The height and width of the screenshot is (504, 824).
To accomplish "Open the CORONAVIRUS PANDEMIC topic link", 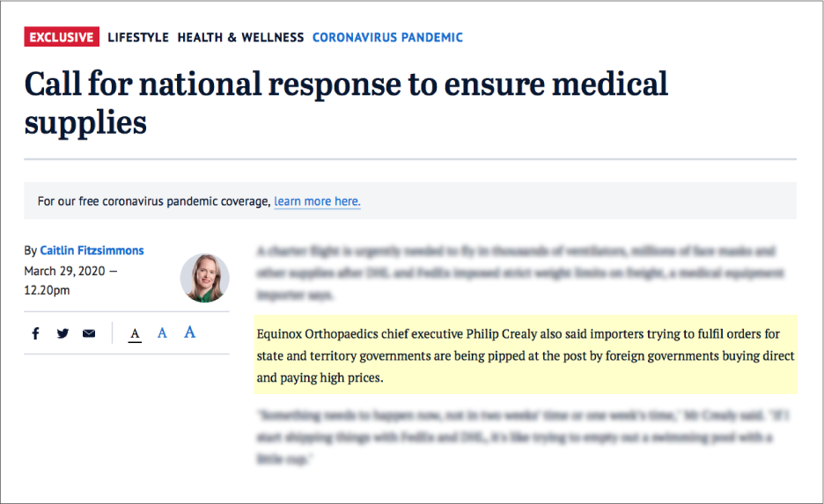I will 388,37.
